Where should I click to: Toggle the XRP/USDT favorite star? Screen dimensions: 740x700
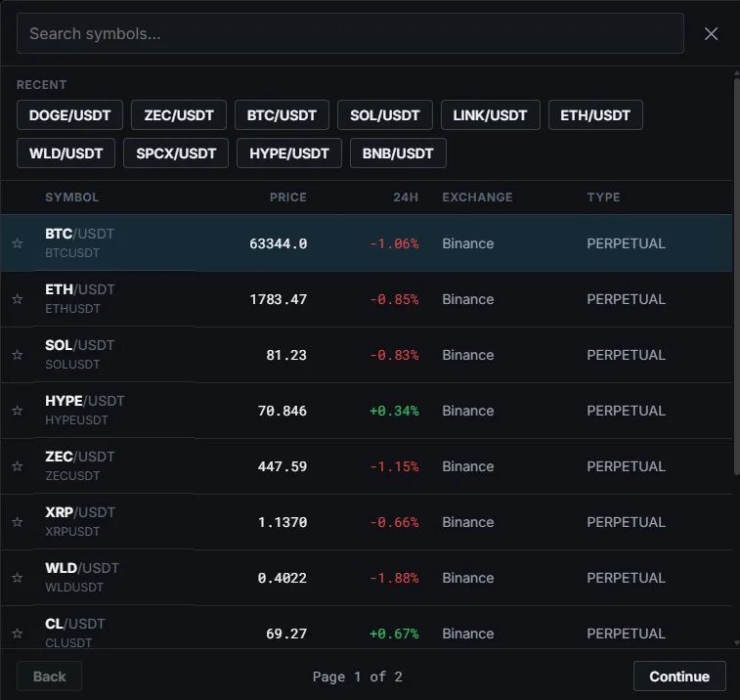(x=18, y=521)
